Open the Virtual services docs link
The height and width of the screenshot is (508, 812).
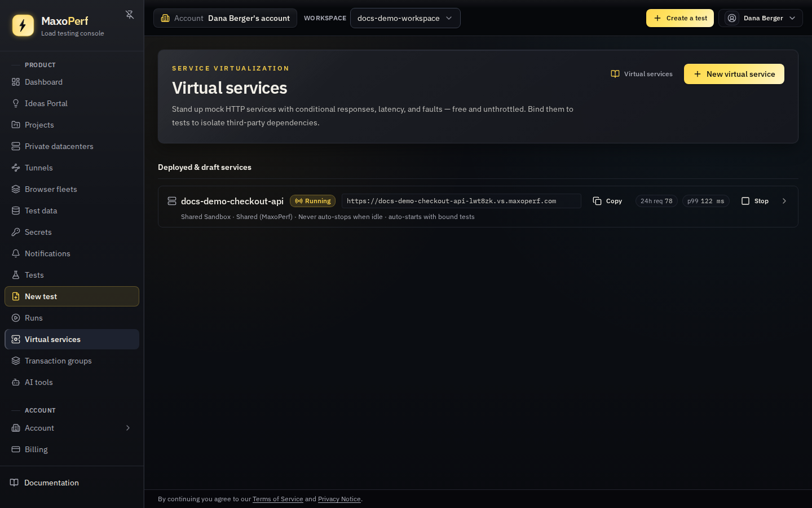click(642, 74)
